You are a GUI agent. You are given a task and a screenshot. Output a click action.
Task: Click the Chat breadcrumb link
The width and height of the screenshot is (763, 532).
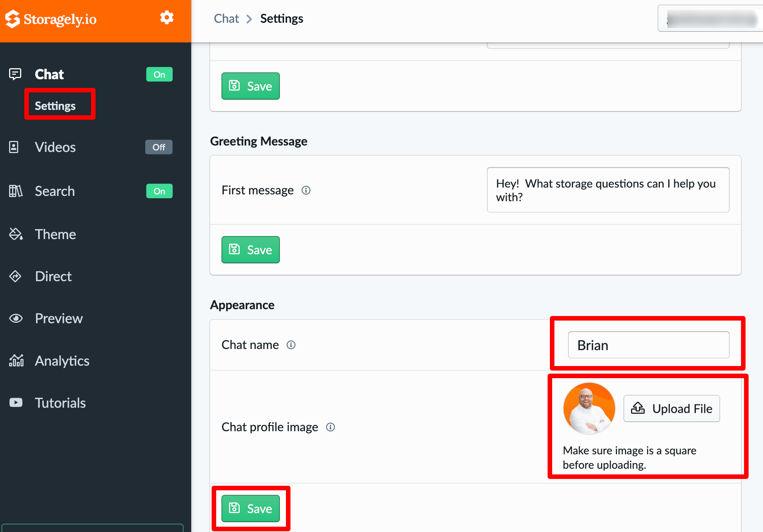click(x=226, y=18)
